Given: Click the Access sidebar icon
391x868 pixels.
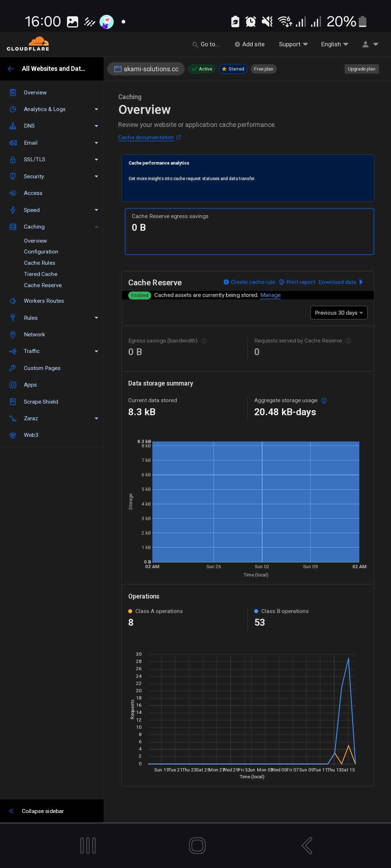Looking at the screenshot, I should click(13, 193).
